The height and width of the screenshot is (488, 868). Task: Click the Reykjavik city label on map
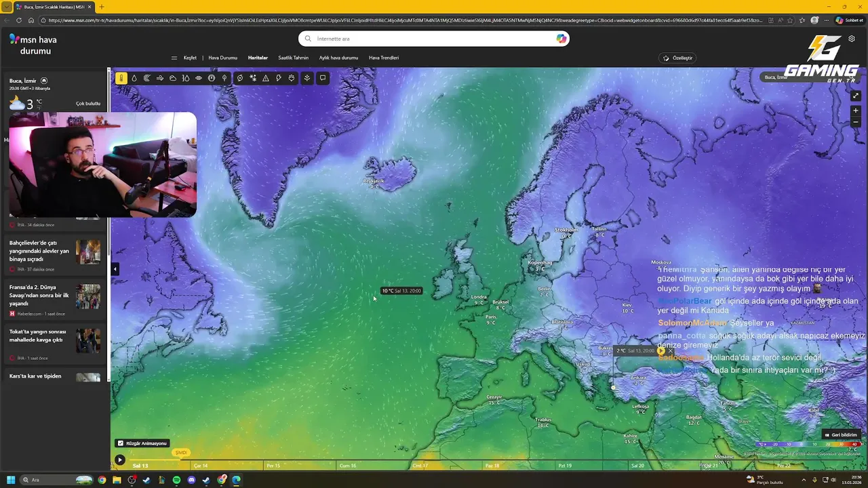pyautogui.click(x=374, y=181)
